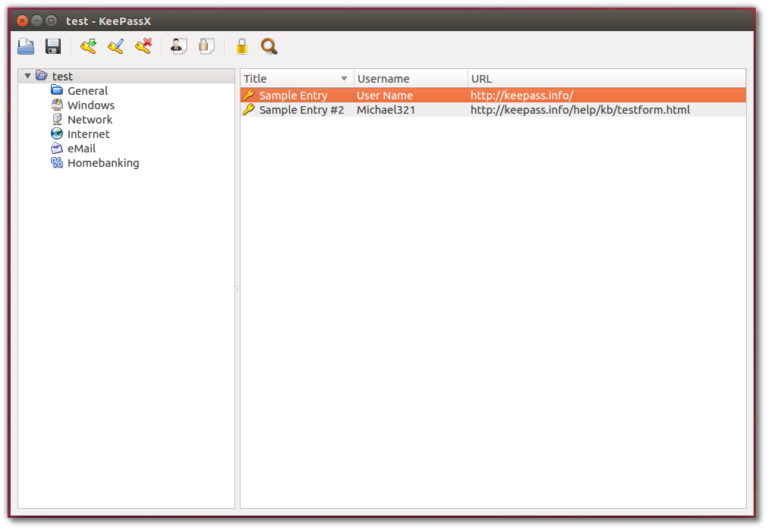
Task: Select Network group in tree
Action: (90, 120)
